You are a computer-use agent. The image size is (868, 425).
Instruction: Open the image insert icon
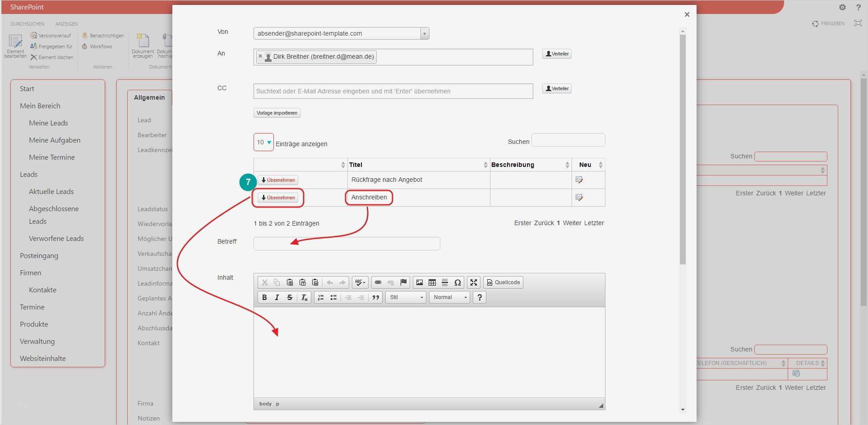[x=419, y=282]
